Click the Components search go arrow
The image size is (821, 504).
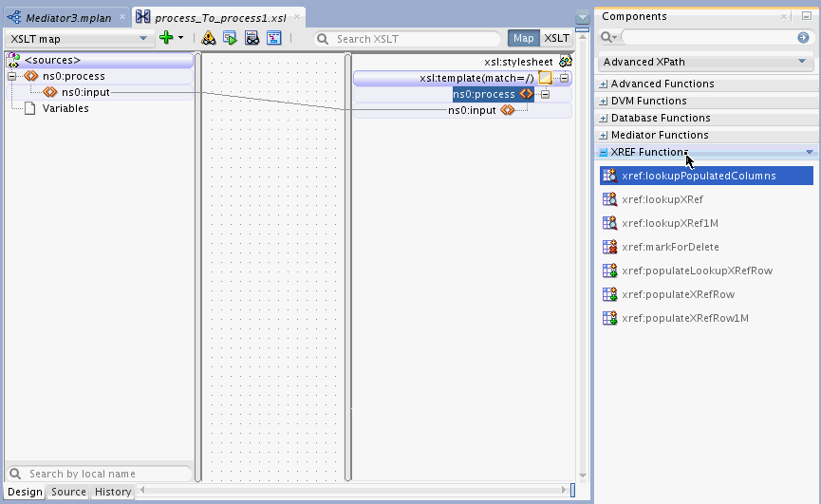pos(803,37)
